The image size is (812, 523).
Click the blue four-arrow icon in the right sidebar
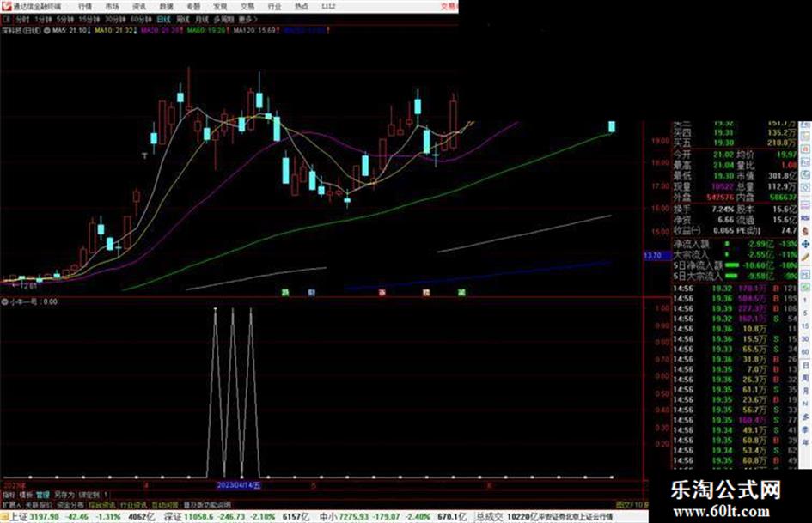click(805, 243)
